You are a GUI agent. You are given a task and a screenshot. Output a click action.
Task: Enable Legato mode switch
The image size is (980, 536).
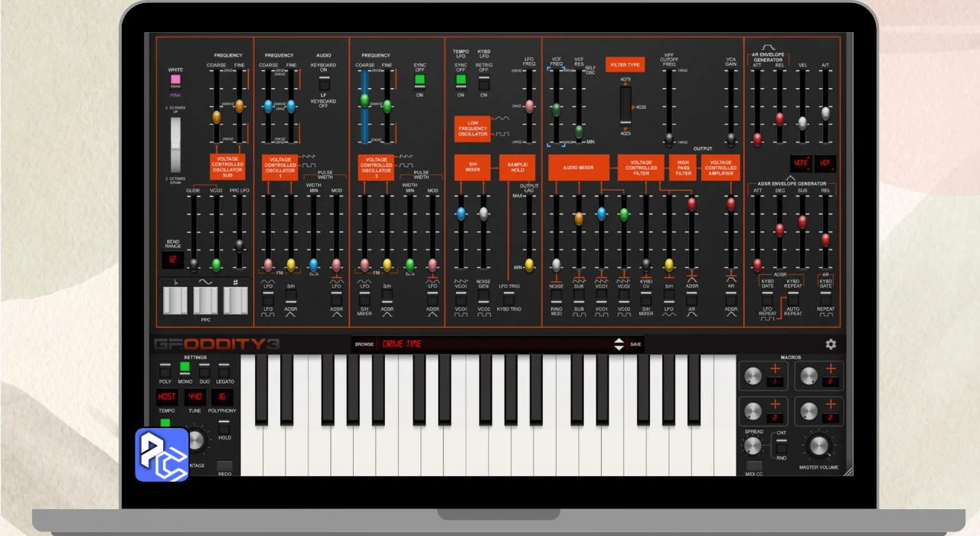coord(224,370)
